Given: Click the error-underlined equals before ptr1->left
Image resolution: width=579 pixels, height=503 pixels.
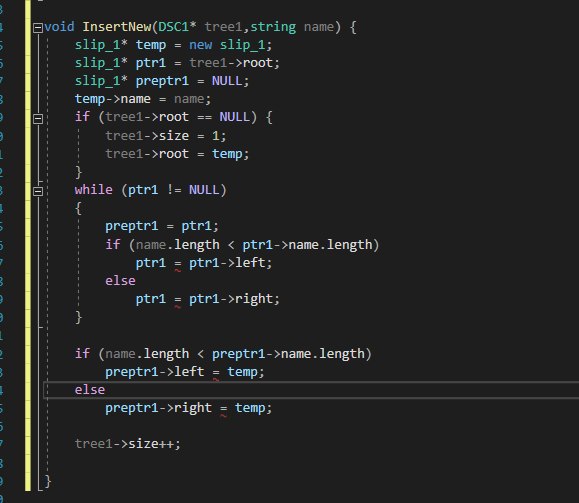Looking at the screenshot, I should (x=178, y=264).
